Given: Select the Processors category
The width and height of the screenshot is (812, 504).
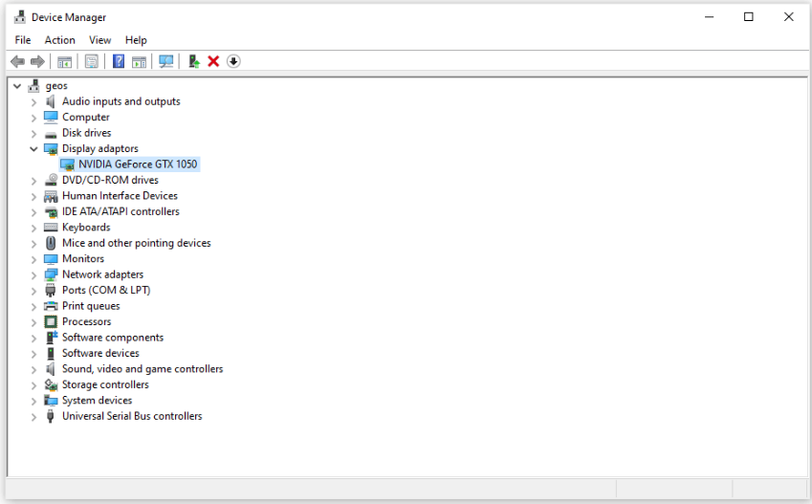Looking at the screenshot, I should click(86, 322).
